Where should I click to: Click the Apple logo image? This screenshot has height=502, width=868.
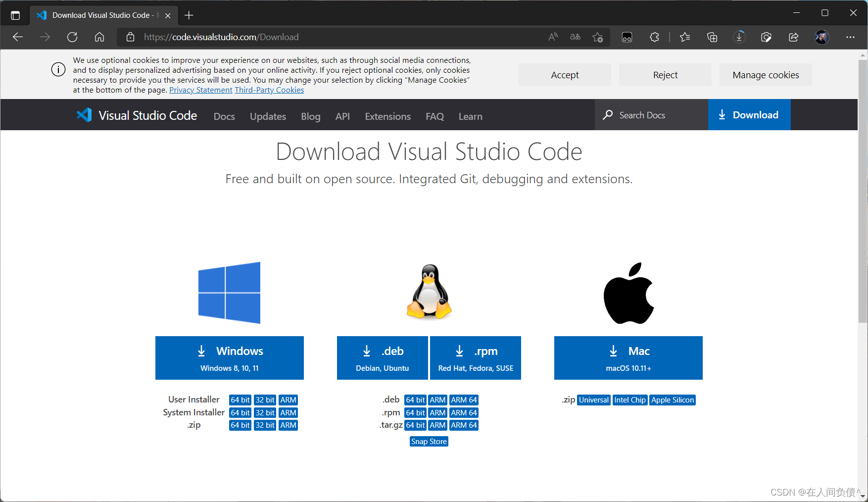click(x=628, y=293)
